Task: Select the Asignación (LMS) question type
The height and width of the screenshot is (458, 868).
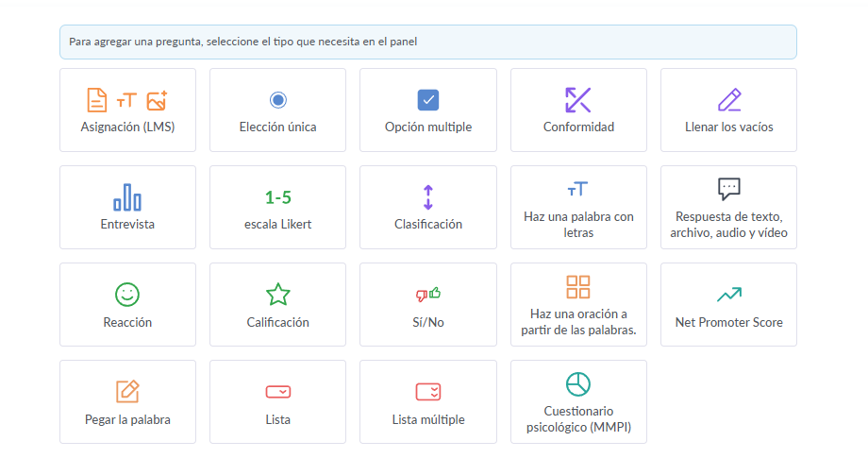Action: tap(127, 110)
